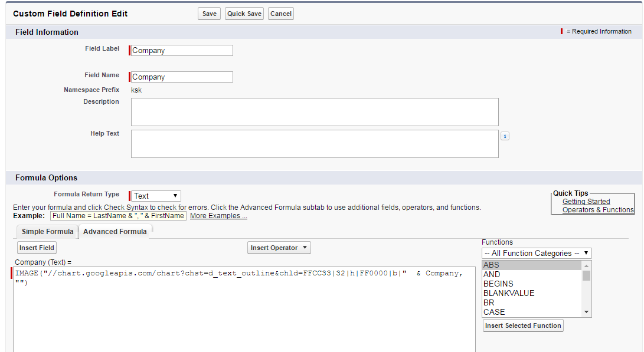
Task: Save the custom field definition
Action: coord(209,13)
